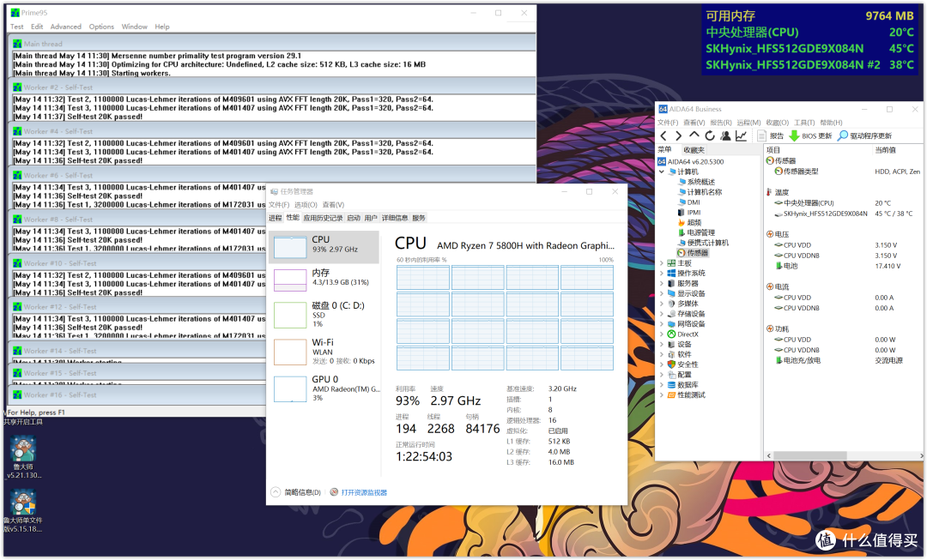927x560 pixels.
Task: Expand the 存储设备 tree node
Action: coord(662,314)
